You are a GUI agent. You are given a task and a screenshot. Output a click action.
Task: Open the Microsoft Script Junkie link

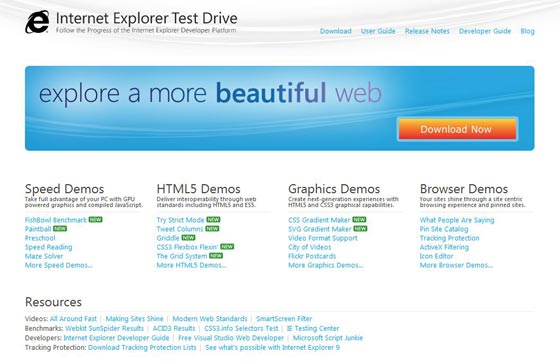[328, 338]
